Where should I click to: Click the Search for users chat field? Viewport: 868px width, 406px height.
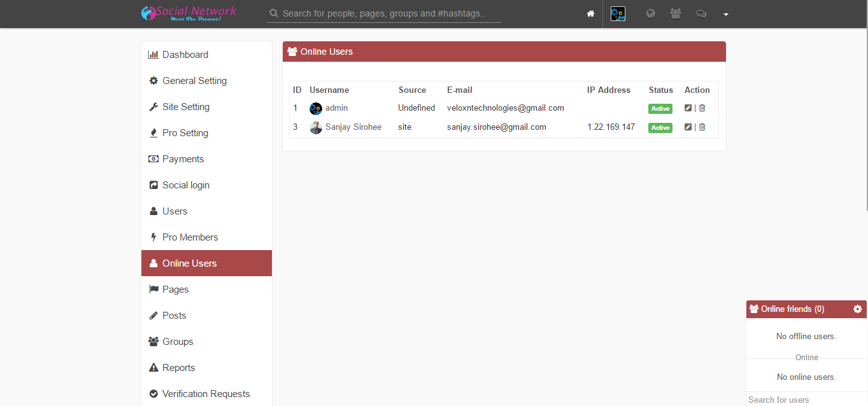pyautogui.click(x=806, y=400)
